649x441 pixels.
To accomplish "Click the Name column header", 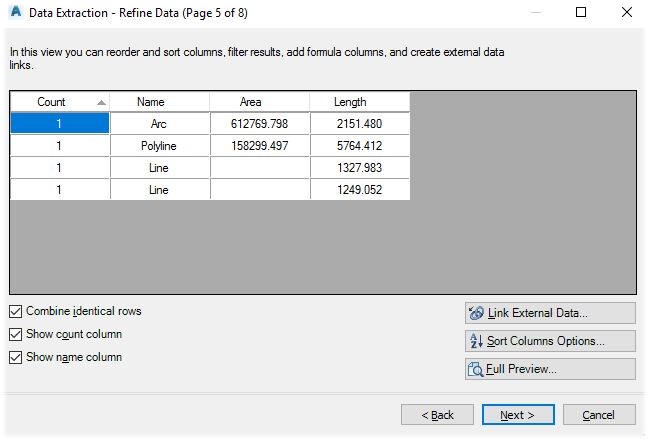I will [160, 102].
